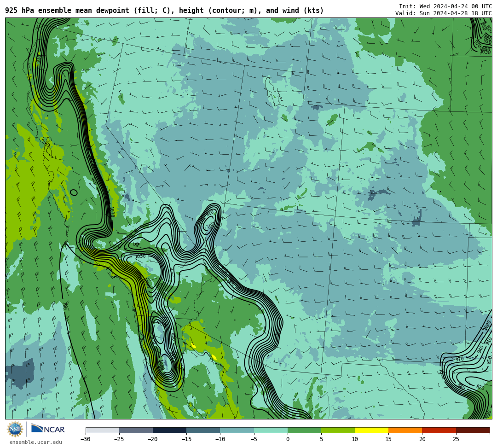Click the 0 colorbar tick label
This screenshot has height=448, width=497.
click(x=288, y=439)
